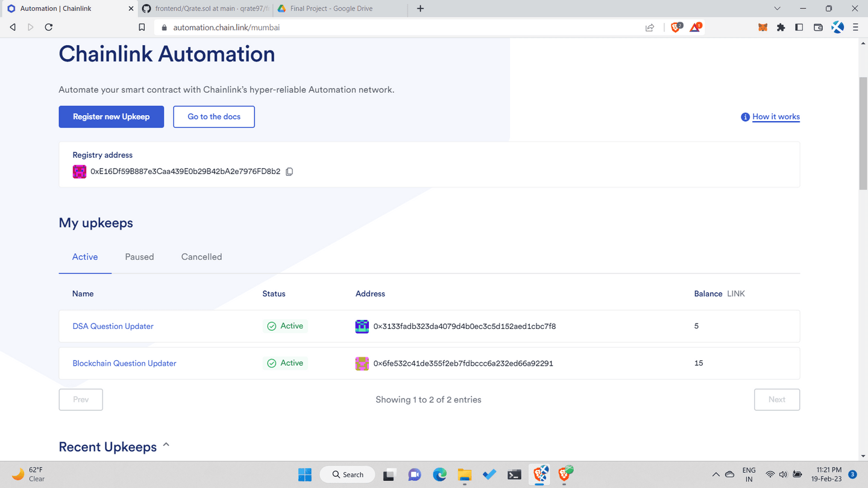Click the Active status badge for Blockchain row
This screenshot has width=868, height=488.
point(285,363)
